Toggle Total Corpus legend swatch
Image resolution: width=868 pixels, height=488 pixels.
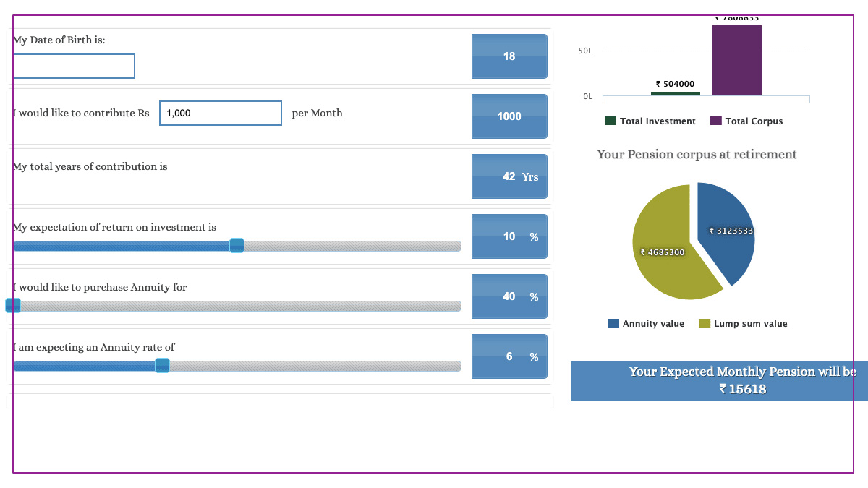[x=716, y=121]
